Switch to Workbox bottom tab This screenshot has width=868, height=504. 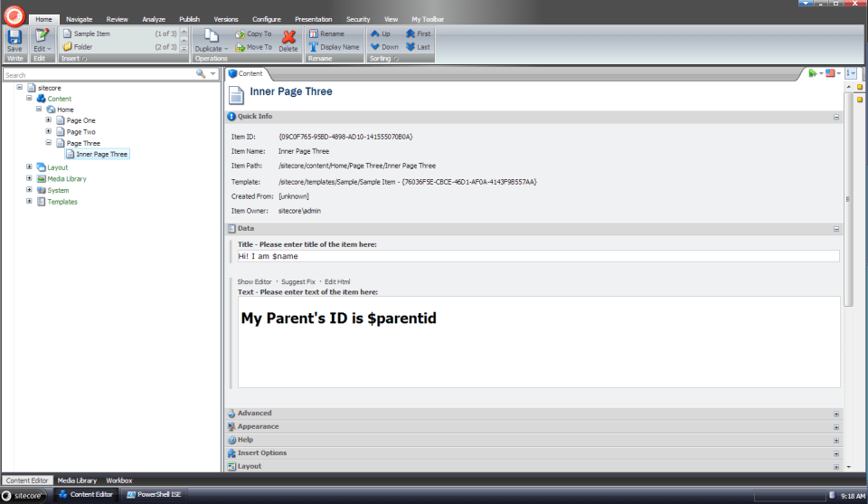(x=119, y=480)
